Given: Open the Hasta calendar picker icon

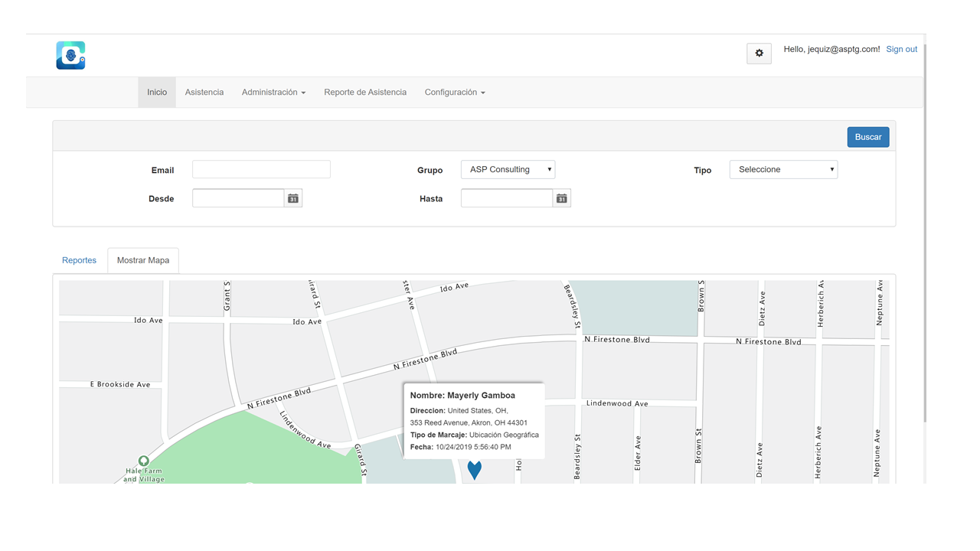Looking at the screenshot, I should tap(562, 198).
